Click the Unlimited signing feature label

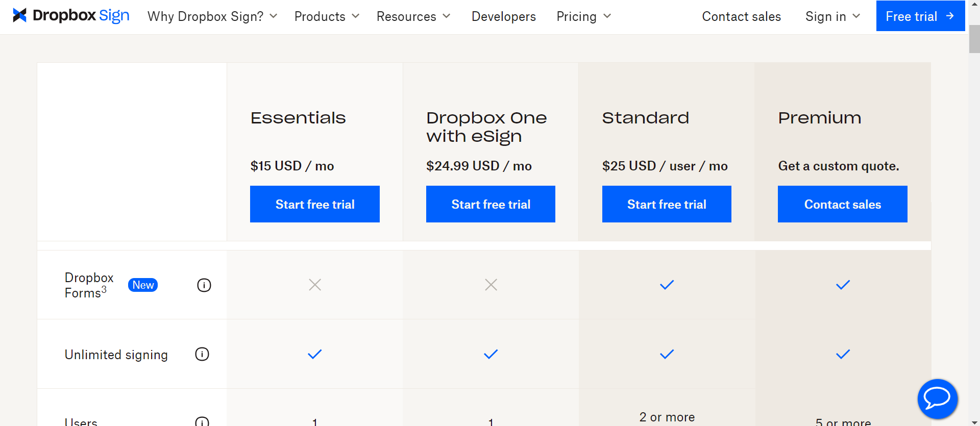116,355
